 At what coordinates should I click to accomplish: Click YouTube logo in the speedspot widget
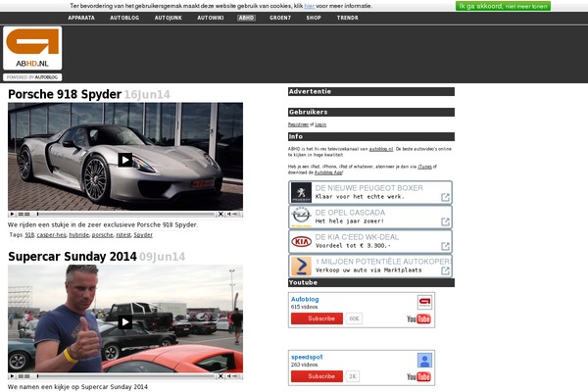pyautogui.click(x=418, y=376)
